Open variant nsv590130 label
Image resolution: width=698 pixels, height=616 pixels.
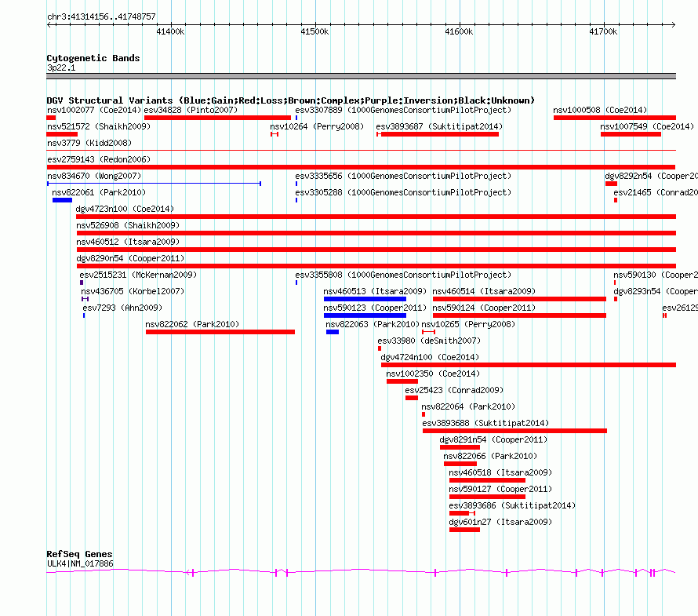(656, 275)
